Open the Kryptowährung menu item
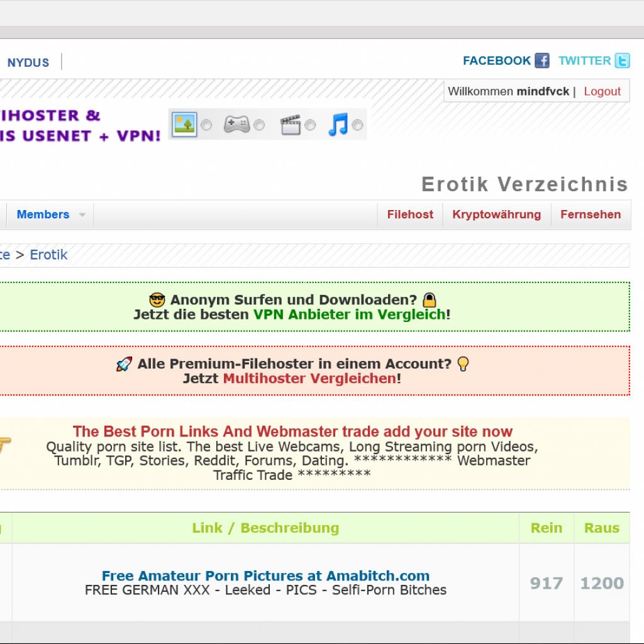644x644 pixels. [496, 214]
